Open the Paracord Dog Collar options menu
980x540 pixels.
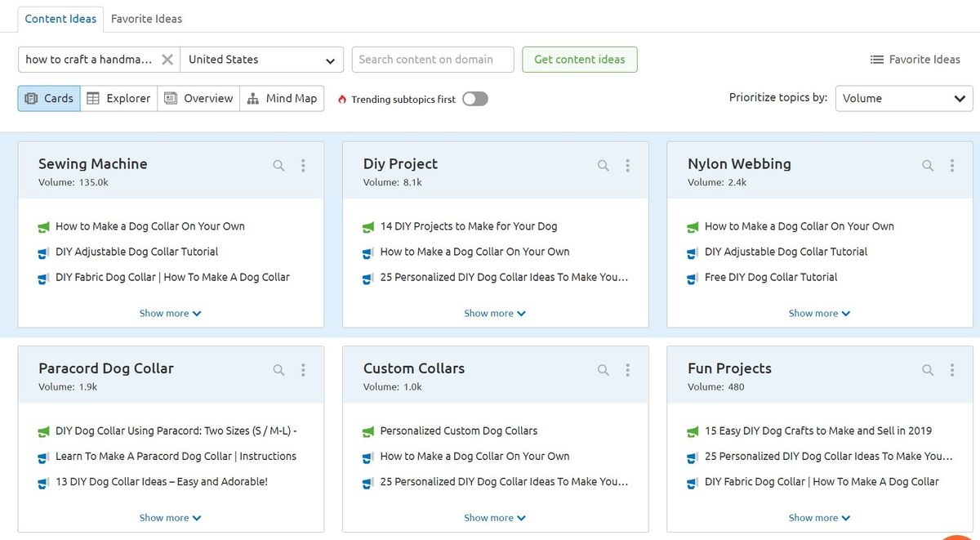tap(303, 370)
